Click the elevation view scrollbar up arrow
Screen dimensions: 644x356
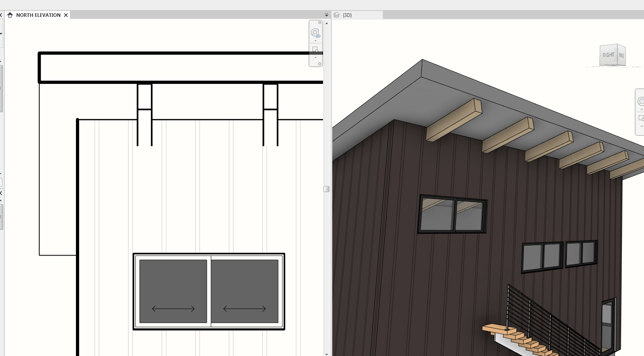coord(327,23)
